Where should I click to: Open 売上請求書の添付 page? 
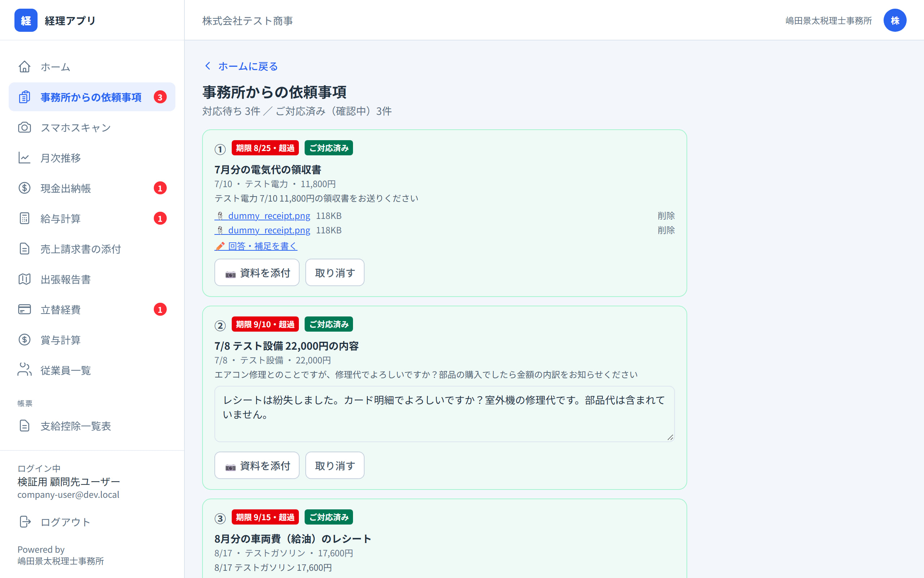tap(92, 249)
